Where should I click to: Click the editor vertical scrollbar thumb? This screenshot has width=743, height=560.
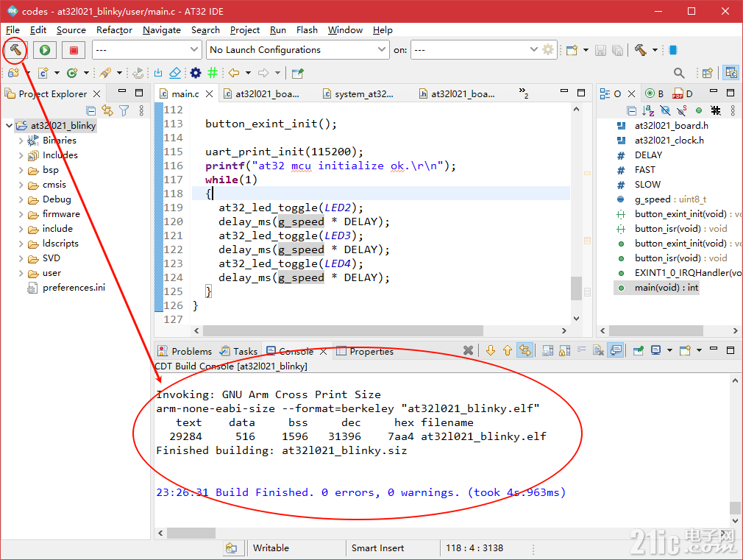pos(576,288)
